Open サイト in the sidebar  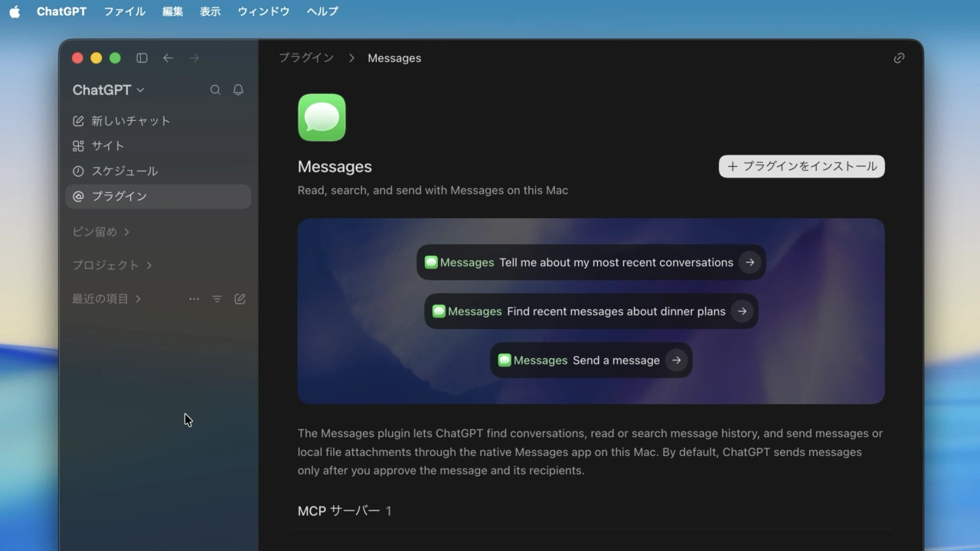click(158, 146)
